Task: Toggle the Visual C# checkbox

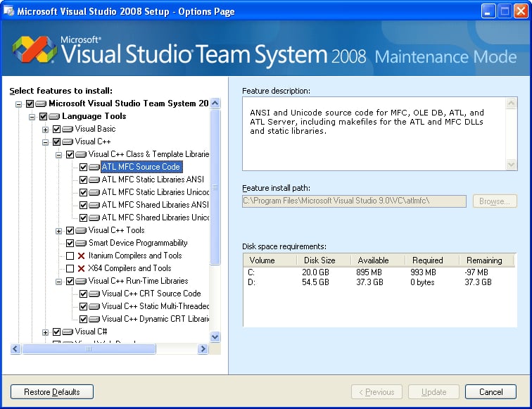Action: [57, 332]
